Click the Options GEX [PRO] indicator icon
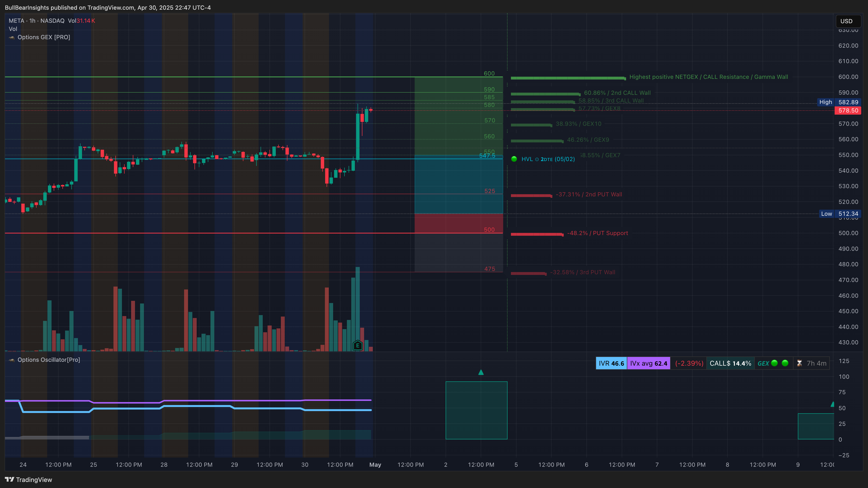 [12, 37]
